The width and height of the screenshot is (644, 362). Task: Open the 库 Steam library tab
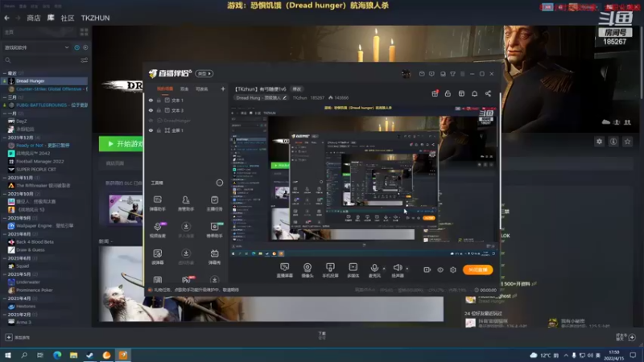51,18
